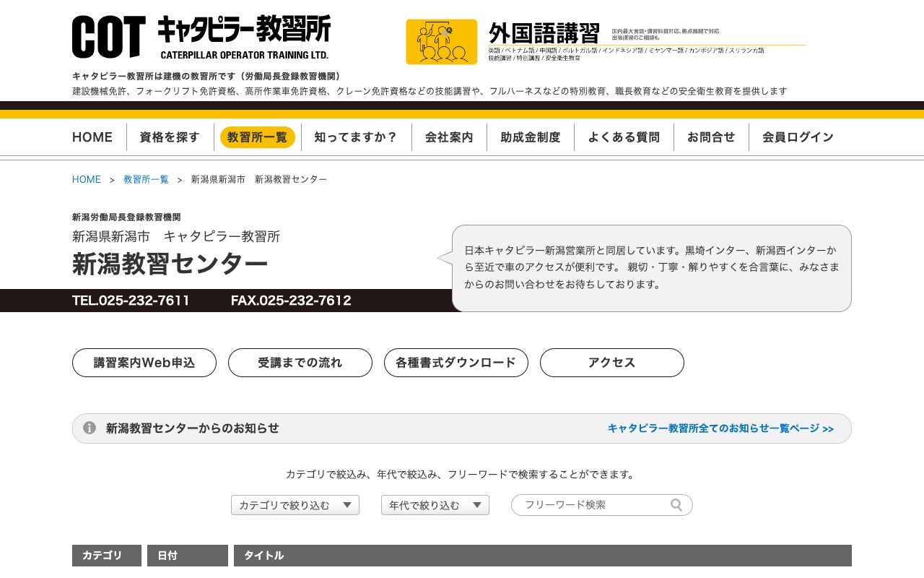Click the 年代で絞り込む dropdown arrow icon
Image resolution: width=924 pixels, height=578 pixels.
tap(477, 505)
